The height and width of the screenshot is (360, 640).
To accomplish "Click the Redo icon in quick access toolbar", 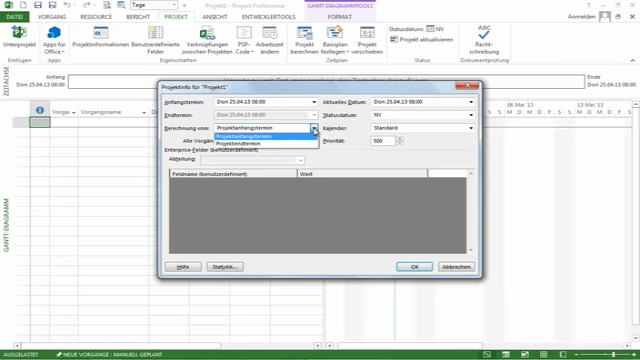I will coord(86,5).
